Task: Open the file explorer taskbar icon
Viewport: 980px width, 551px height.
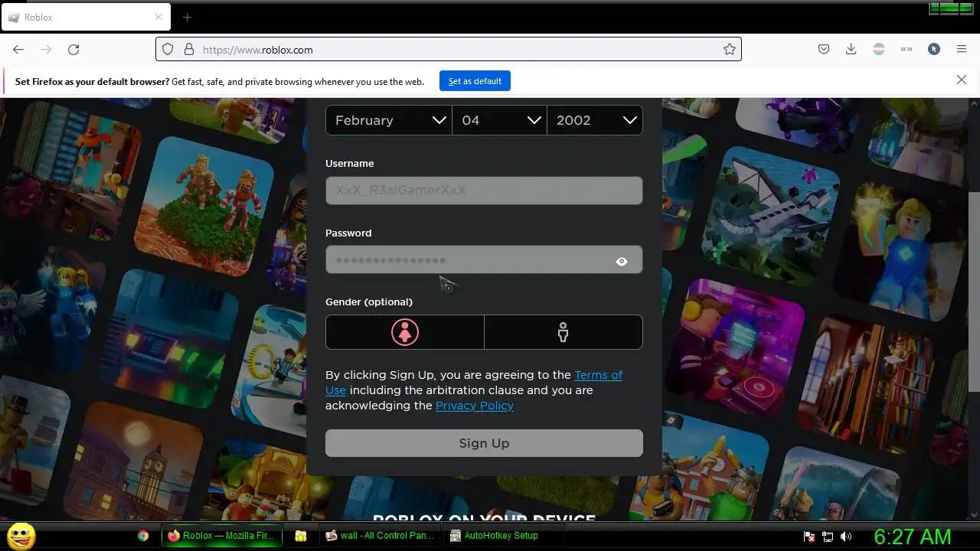Action: (301, 536)
